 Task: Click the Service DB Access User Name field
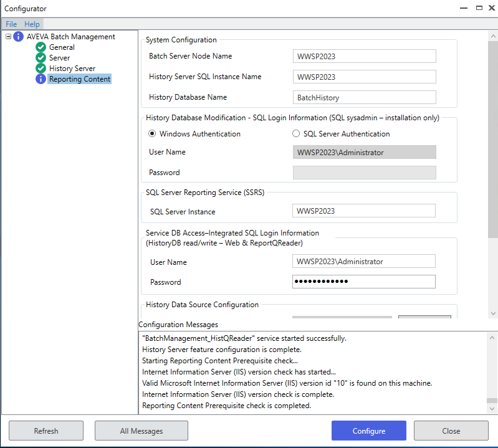pyautogui.click(x=363, y=261)
